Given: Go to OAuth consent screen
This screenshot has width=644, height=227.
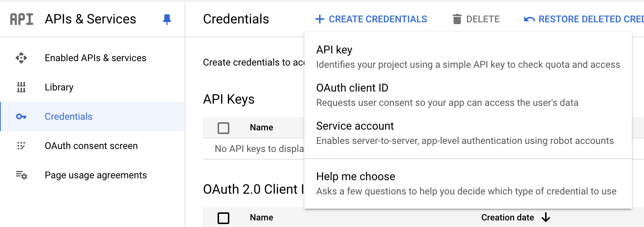Looking at the screenshot, I should (x=91, y=146).
